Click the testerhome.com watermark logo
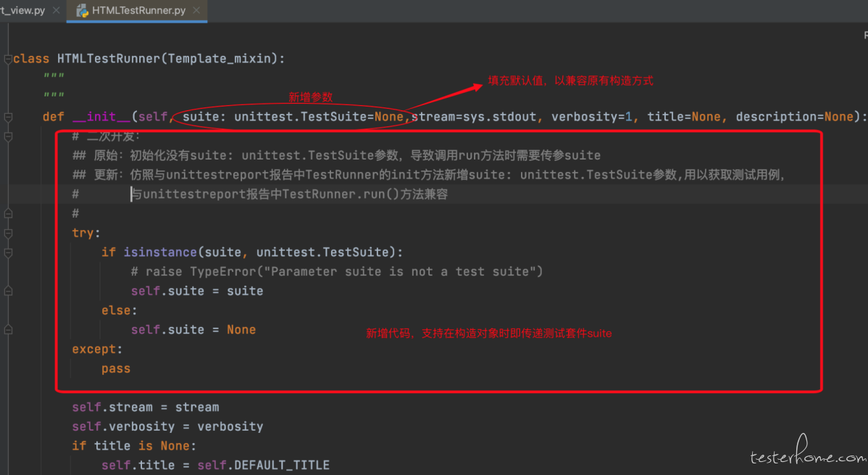The width and height of the screenshot is (868, 475). [x=808, y=451]
